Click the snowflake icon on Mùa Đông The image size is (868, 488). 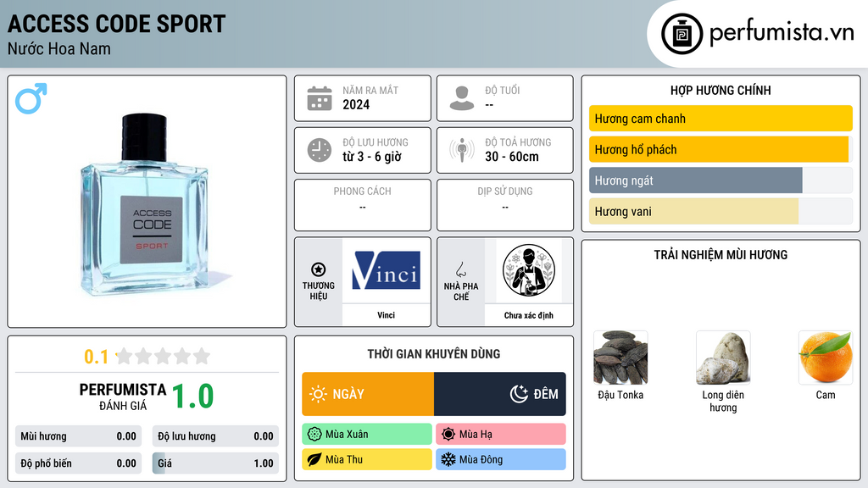point(448,459)
